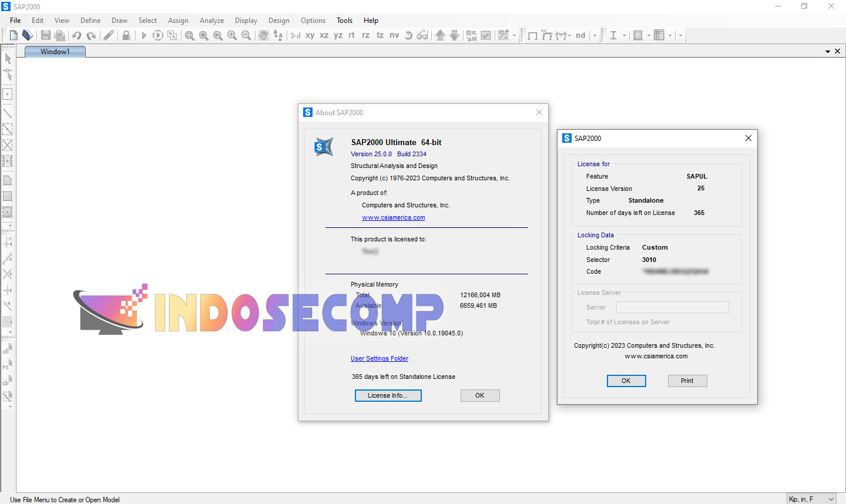Viewport: 846px width, 504px height.
Task: Click the I-section frame design icon
Action: point(613,35)
